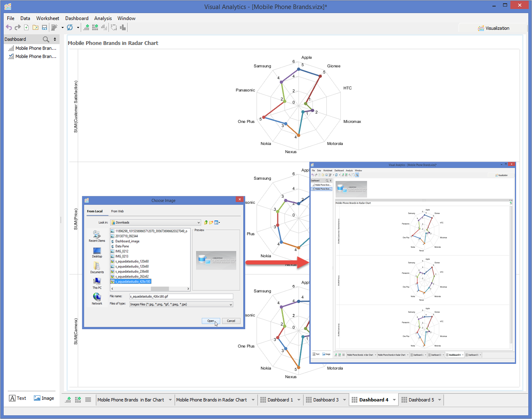Click the dimmed bar chart icon in the toolbar
532x419 pixels.
[104, 27]
